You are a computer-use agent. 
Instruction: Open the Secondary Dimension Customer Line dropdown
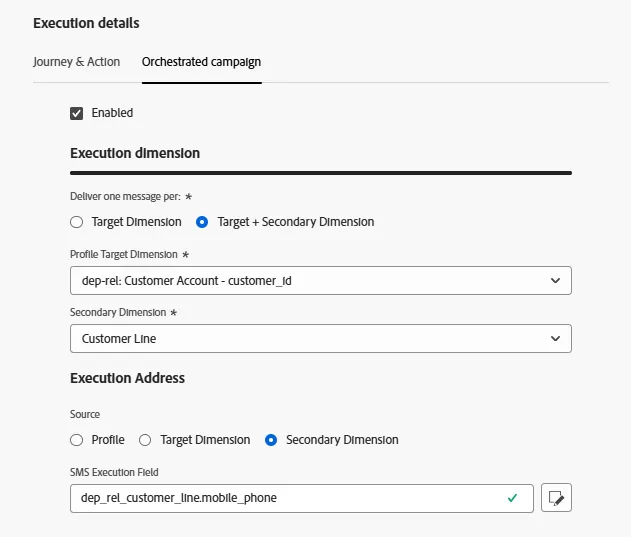(321, 339)
